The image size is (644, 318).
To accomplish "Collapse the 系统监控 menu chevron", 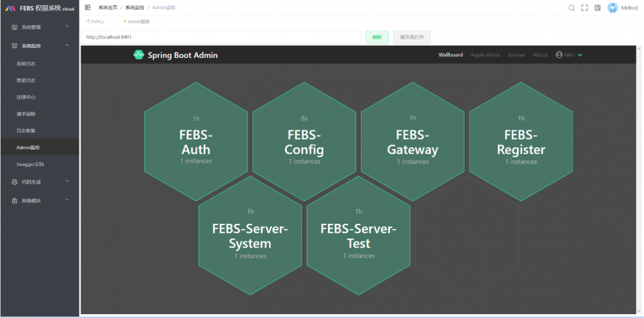I will point(67,45).
